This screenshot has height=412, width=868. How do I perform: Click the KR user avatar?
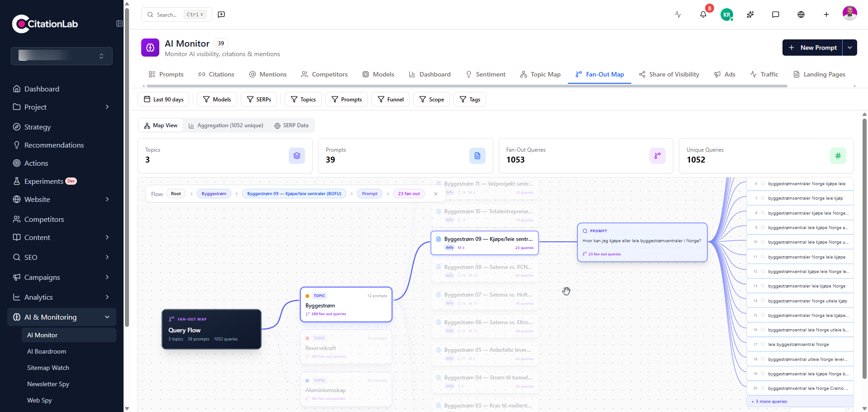point(727,14)
